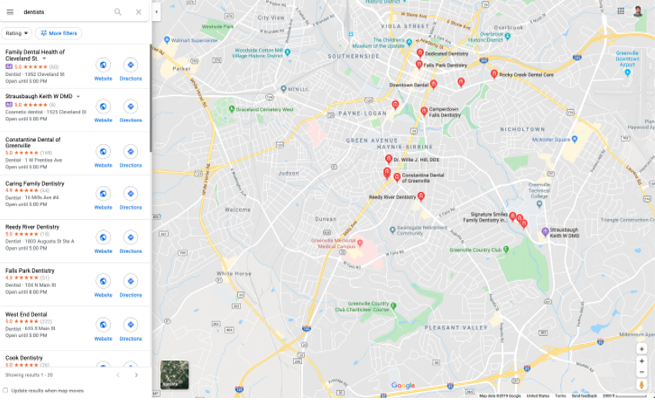This screenshot has height=404, width=655.
Task: Click Greenville Downtown Airport map marker
Action: pyautogui.click(x=627, y=73)
